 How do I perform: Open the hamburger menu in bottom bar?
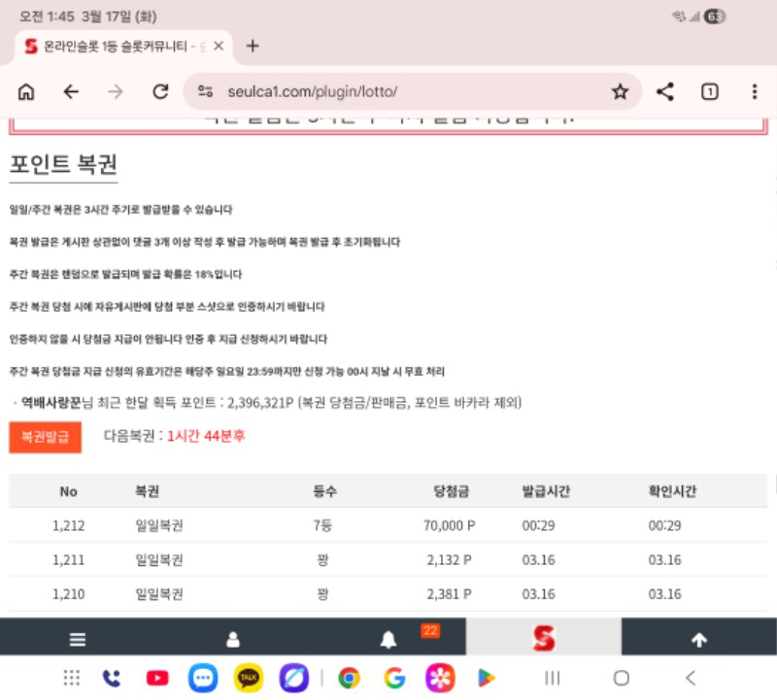point(78,639)
